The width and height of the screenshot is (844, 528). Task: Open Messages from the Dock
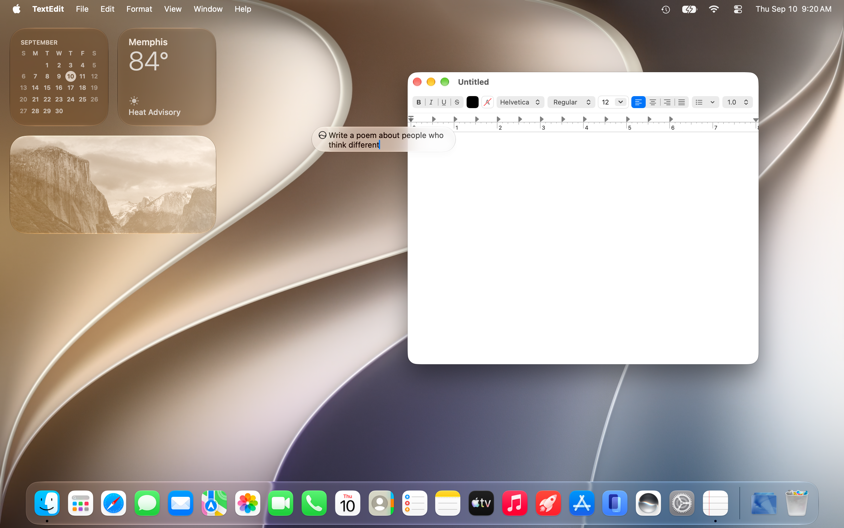[x=147, y=503]
